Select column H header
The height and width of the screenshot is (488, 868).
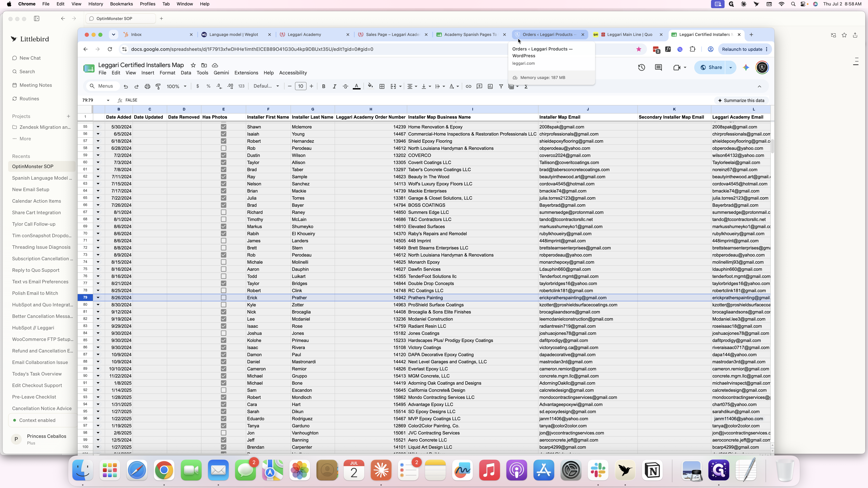tap(371, 109)
